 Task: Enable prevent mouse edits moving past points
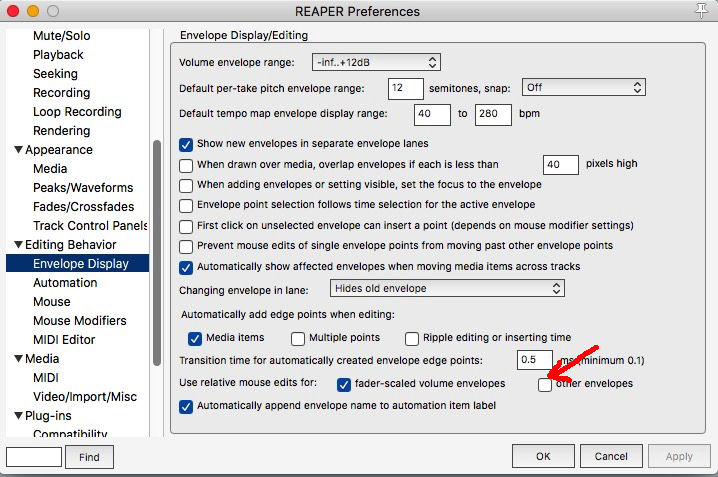[186, 247]
